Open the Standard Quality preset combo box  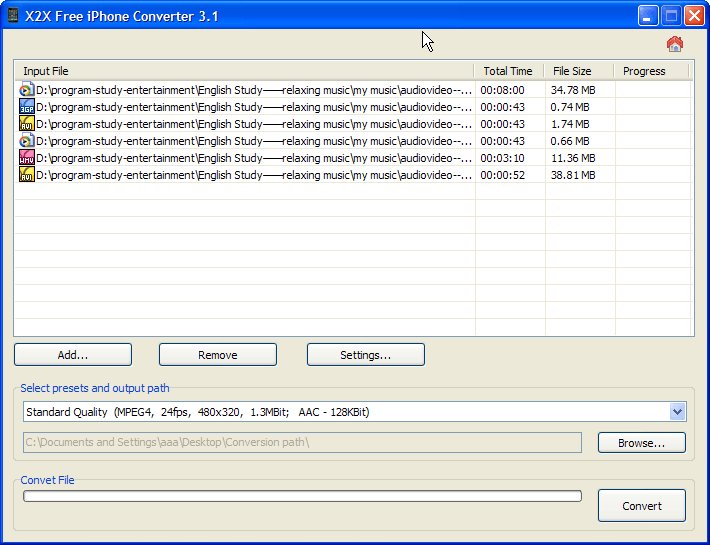355,411
